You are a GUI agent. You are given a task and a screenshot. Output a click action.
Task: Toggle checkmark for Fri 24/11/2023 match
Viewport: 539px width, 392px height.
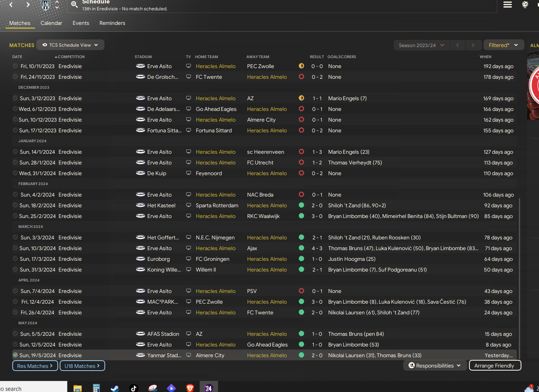tap(15, 76)
